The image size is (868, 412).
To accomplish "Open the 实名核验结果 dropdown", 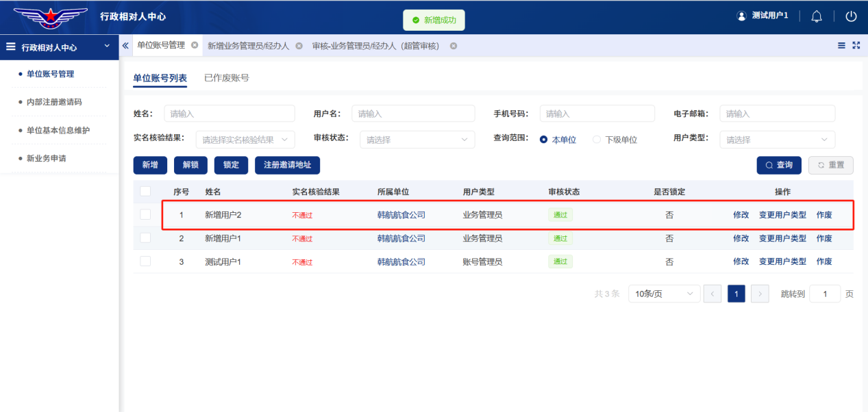I will tap(245, 140).
